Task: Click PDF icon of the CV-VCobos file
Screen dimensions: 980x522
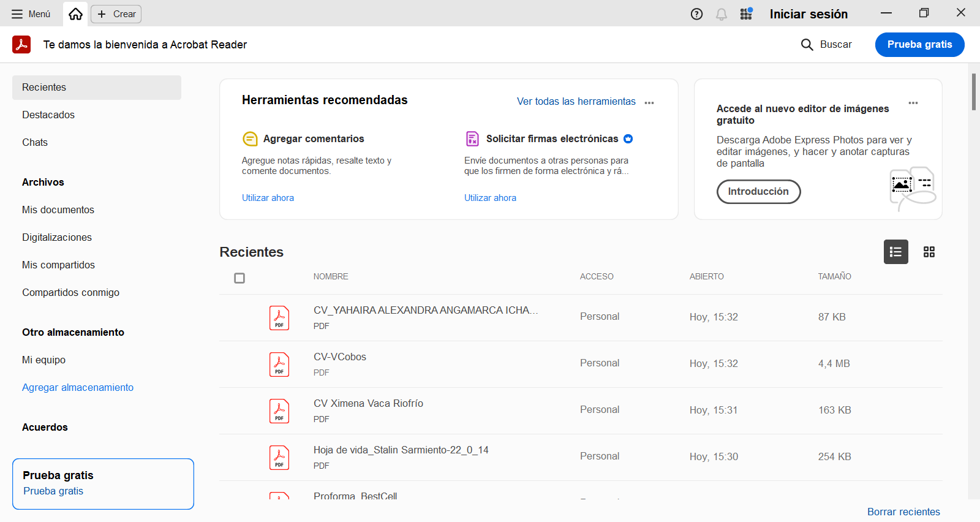Action: click(x=279, y=365)
